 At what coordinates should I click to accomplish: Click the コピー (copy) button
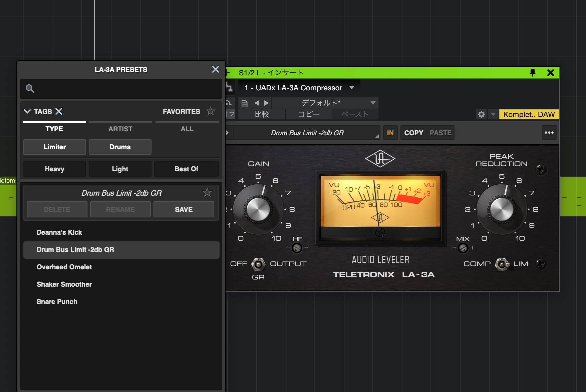tap(309, 114)
